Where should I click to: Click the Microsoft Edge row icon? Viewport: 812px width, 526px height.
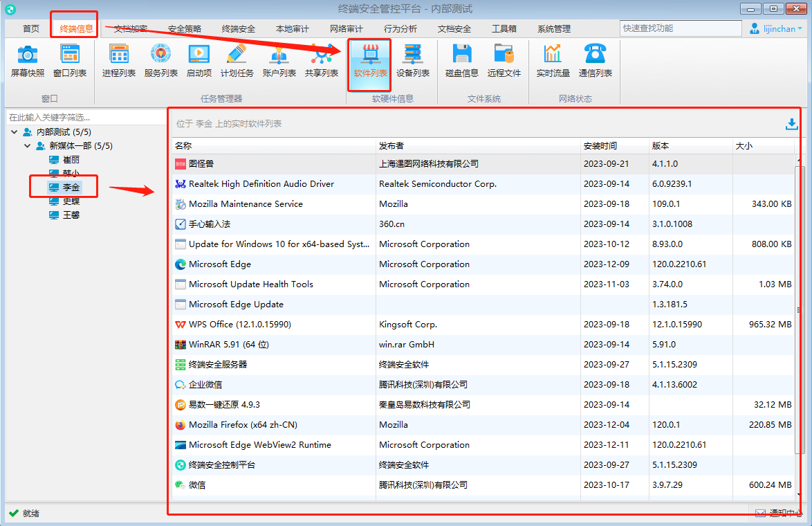pos(181,264)
